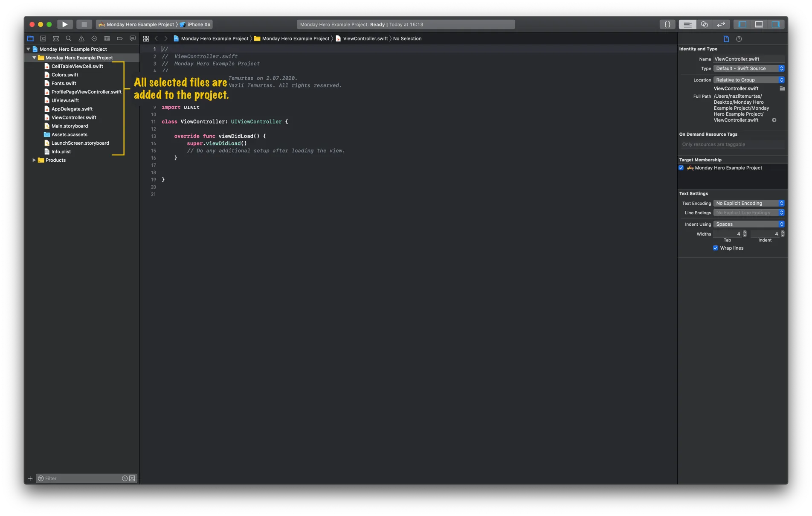812x516 pixels.
Task: Open the Library curly-braces button
Action: click(x=667, y=24)
